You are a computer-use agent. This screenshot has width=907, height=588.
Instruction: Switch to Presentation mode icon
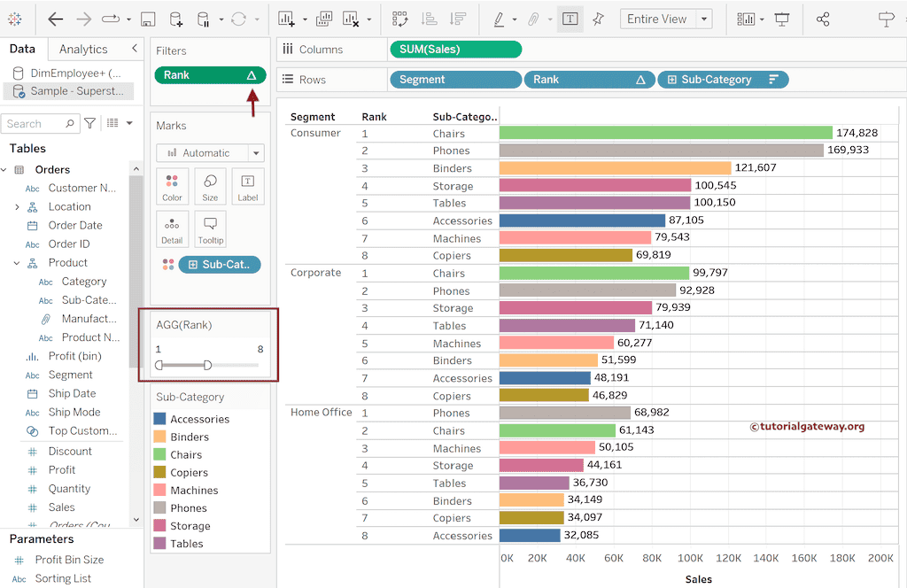tap(782, 19)
